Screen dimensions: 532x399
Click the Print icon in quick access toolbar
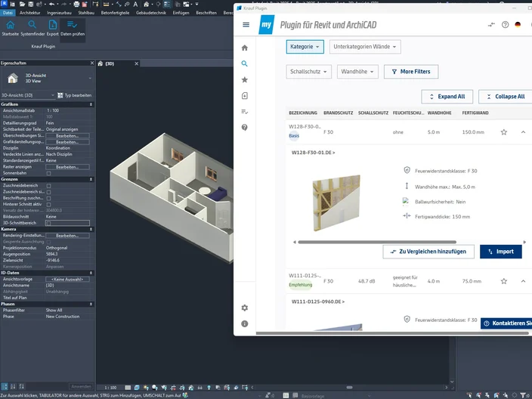click(x=76, y=4)
